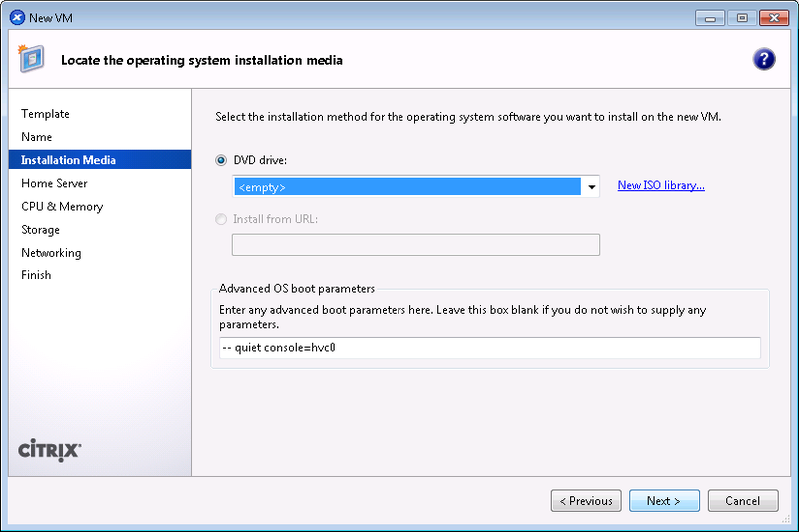Open the New ISO library link
799x532 pixels.
pos(661,185)
